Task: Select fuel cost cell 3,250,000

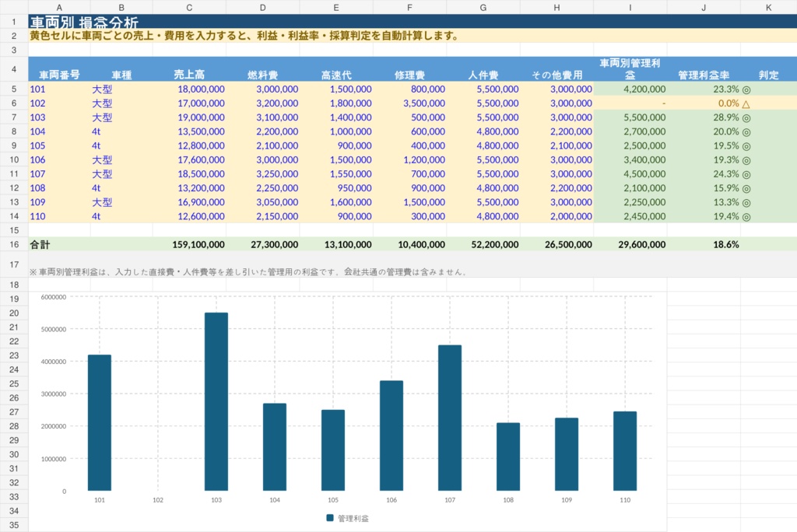Action: [263, 173]
